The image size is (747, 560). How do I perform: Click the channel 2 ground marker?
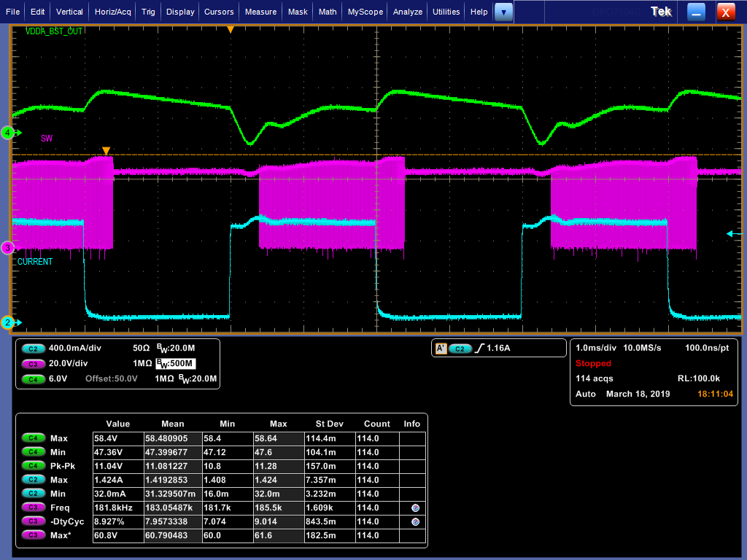7,322
